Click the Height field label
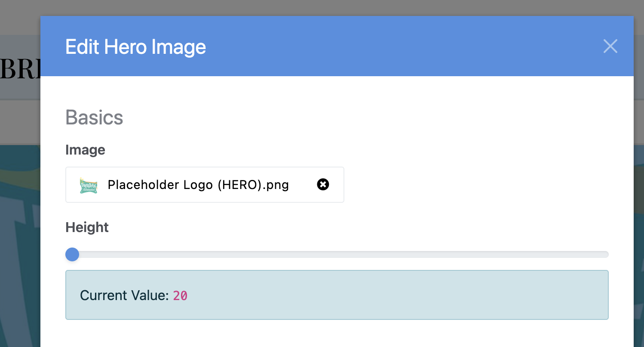The image size is (644, 347). click(87, 227)
